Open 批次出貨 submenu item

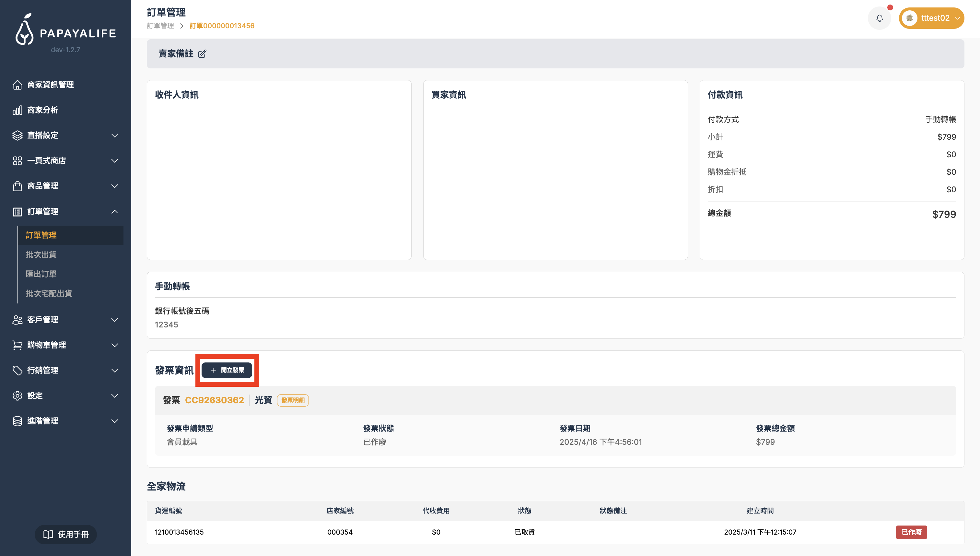[x=41, y=254]
